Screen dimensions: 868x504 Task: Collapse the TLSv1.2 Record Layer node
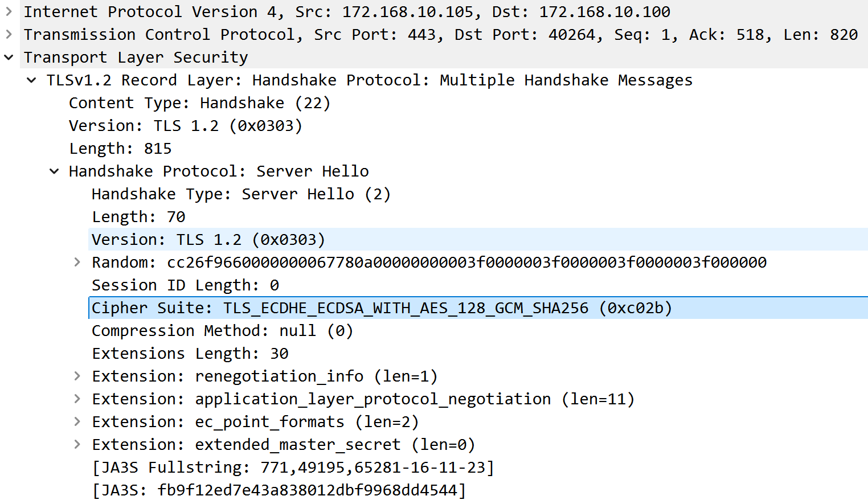coord(32,80)
